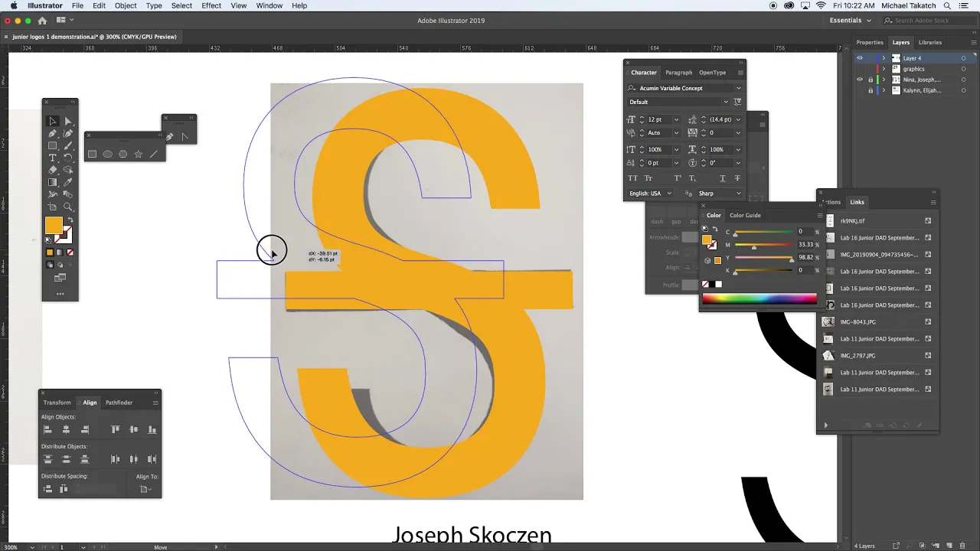The image size is (980, 551).
Task: Click the Yellow value field 98.82
Action: pyautogui.click(x=805, y=258)
